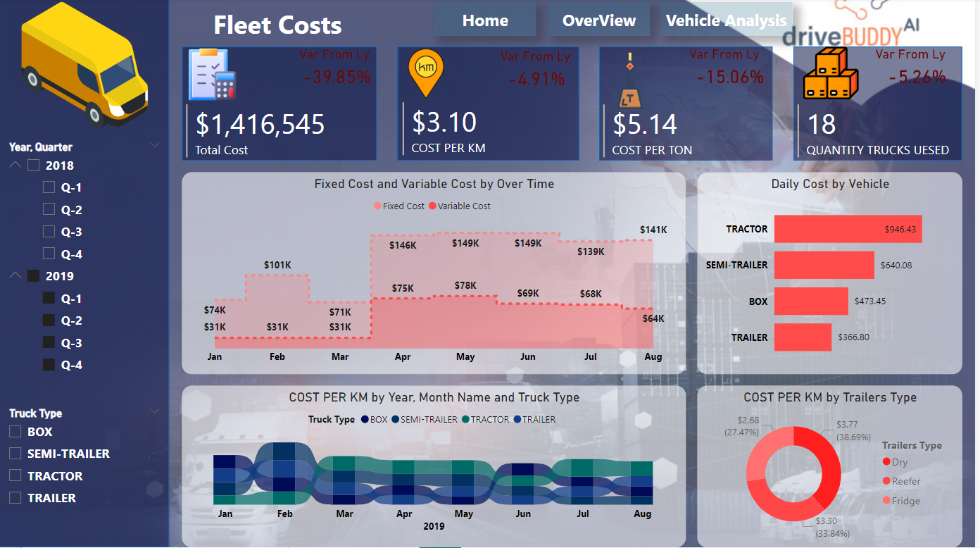Collapse the 2018 year tree node

[x=15, y=166]
